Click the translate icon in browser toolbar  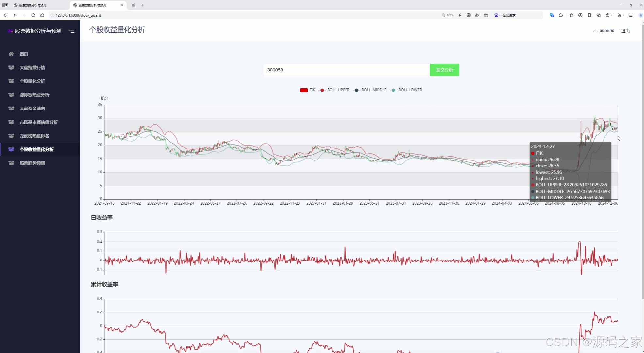[x=552, y=15]
